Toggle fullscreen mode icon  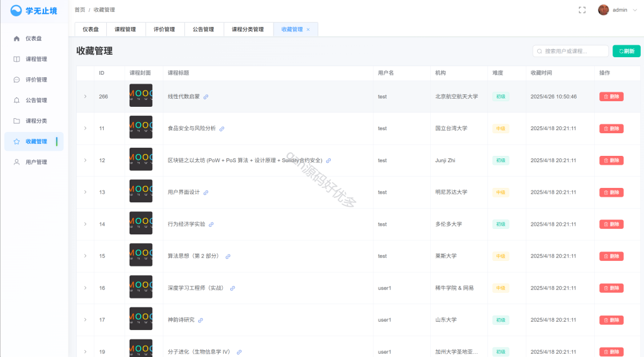pos(582,10)
